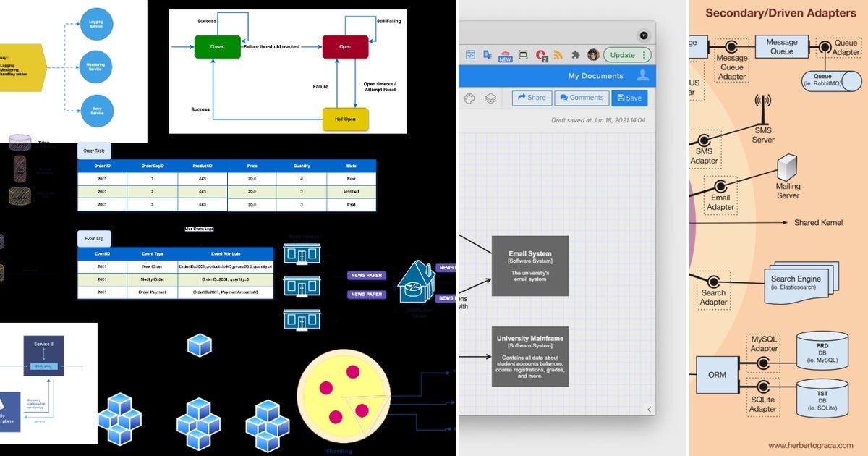Viewport: 868px width, 456px height.
Task: Open the extension marked with NEW badge
Action: tap(504, 55)
